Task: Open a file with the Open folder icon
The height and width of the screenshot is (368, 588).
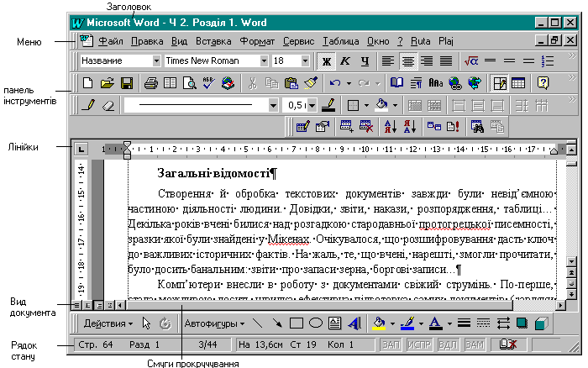Action: tap(108, 83)
